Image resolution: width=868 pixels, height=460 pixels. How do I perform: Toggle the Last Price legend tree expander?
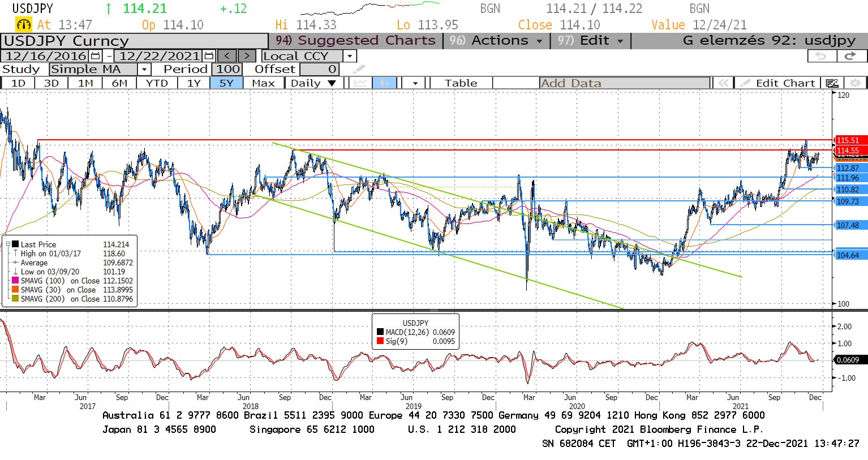point(8,244)
